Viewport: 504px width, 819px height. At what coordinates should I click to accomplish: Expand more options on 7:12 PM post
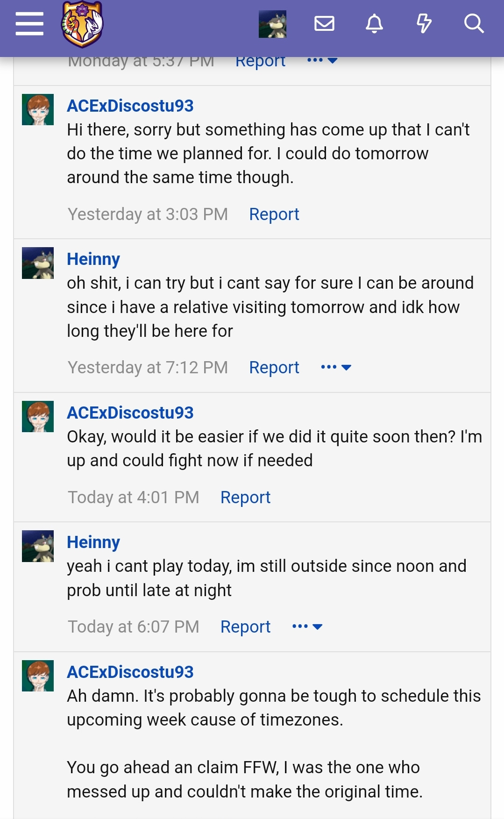336,367
